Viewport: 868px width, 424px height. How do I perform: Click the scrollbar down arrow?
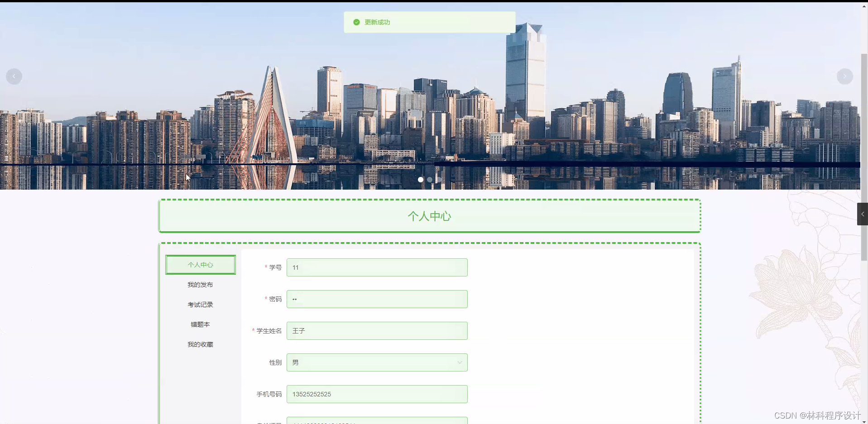[864, 421]
